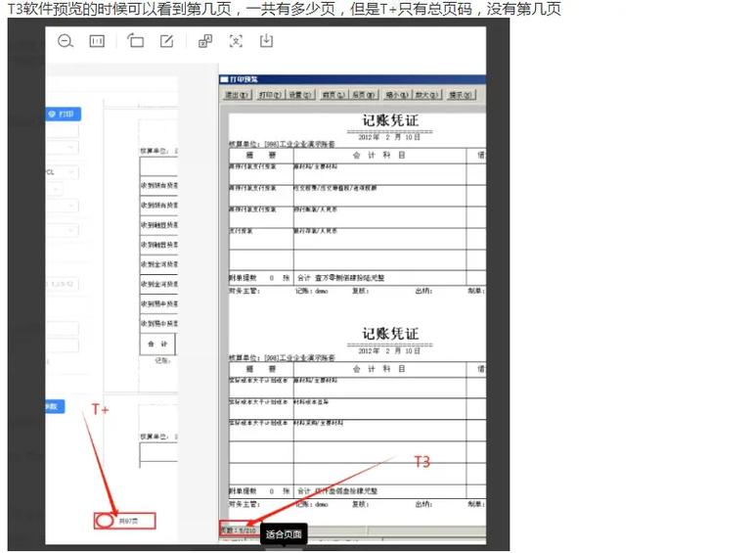756x553 pixels.
Task: Click the T3 status bar page count 5/210
Action: (x=239, y=530)
